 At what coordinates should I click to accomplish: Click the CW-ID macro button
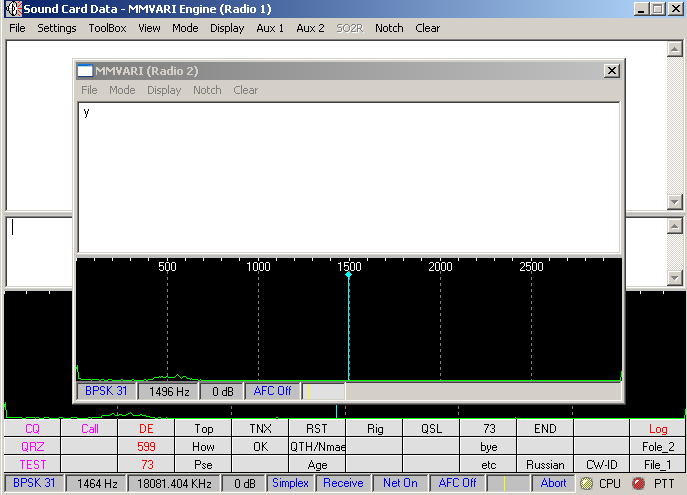[602, 464]
